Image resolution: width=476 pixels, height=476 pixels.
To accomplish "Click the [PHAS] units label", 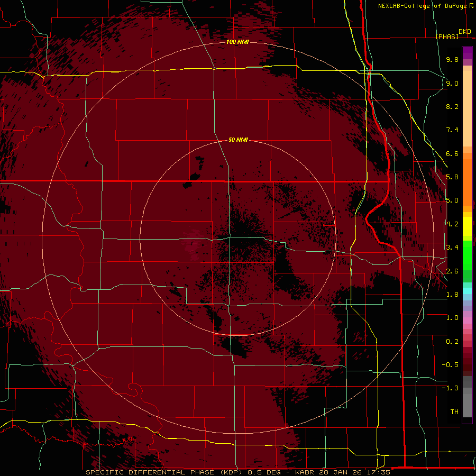I will pos(447,36).
